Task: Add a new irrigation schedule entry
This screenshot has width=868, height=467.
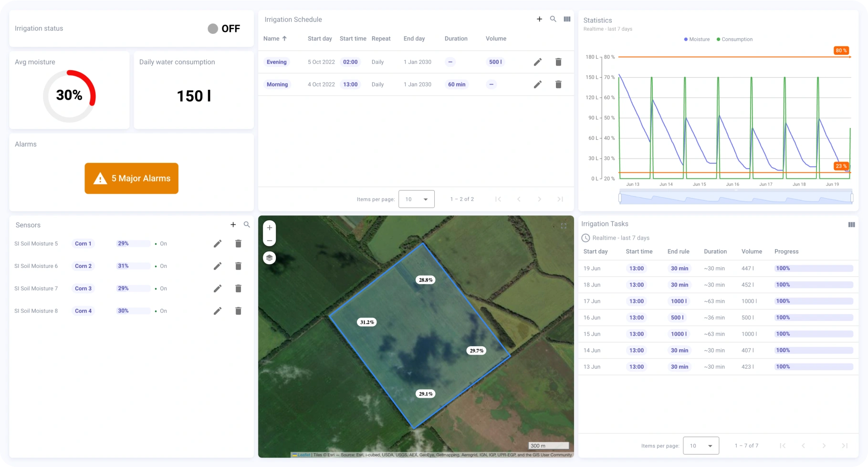Action: pos(539,19)
